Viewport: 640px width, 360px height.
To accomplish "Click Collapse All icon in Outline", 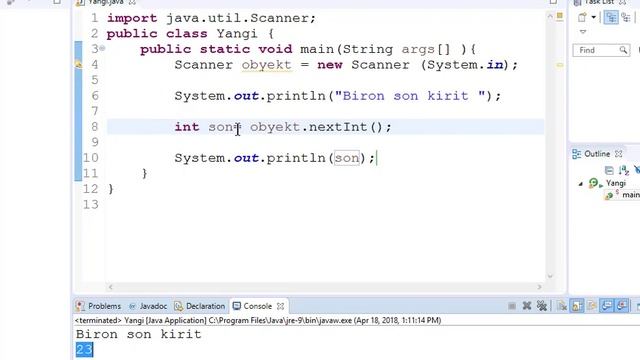I will [609, 170].
